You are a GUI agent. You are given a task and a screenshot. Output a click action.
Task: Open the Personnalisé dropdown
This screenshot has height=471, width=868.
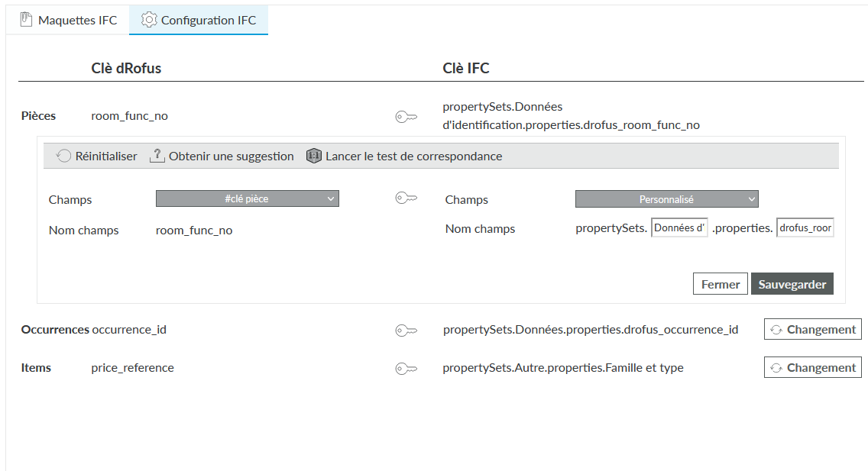tap(666, 199)
